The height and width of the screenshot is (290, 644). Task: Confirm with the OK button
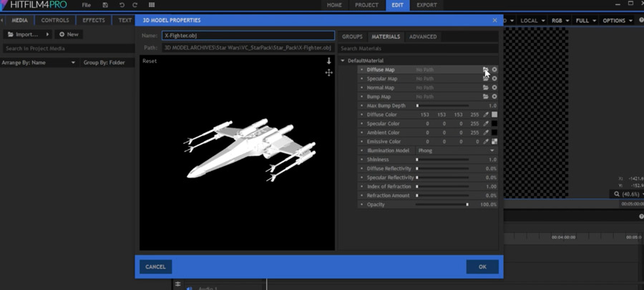(x=482, y=266)
